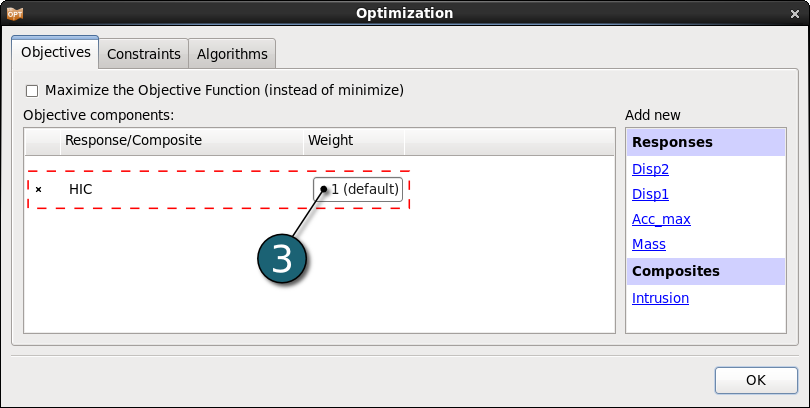
Task: Open the Algorithms tab
Action: pos(232,54)
